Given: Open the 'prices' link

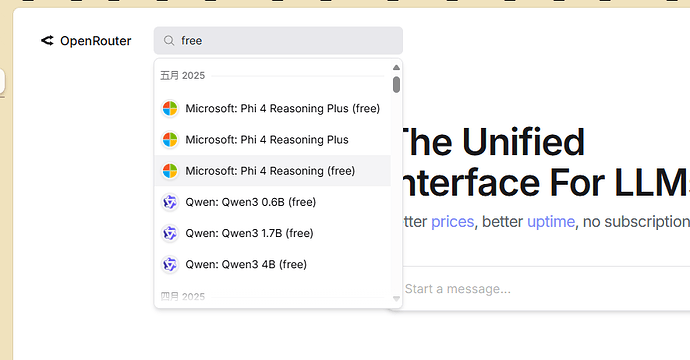Looking at the screenshot, I should click(452, 221).
